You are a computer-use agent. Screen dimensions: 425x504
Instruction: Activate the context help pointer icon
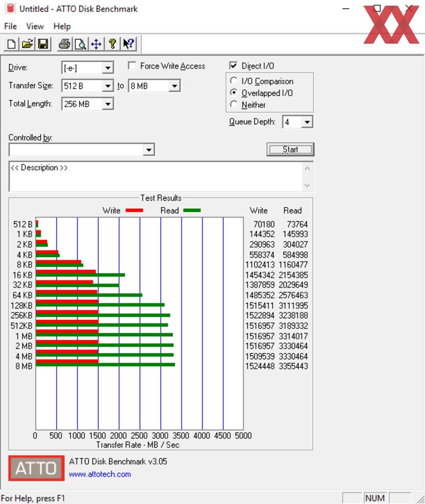pyautogui.click(x=128, y=44)
